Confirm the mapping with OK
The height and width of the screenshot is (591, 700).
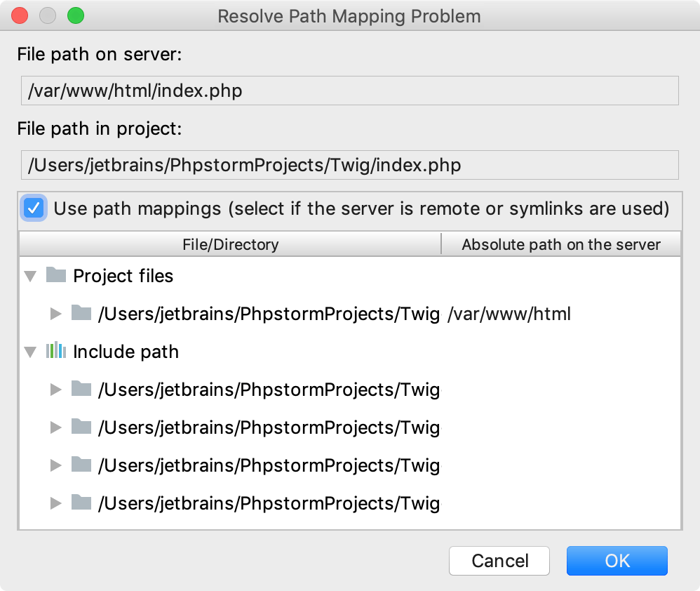point(617,561)
